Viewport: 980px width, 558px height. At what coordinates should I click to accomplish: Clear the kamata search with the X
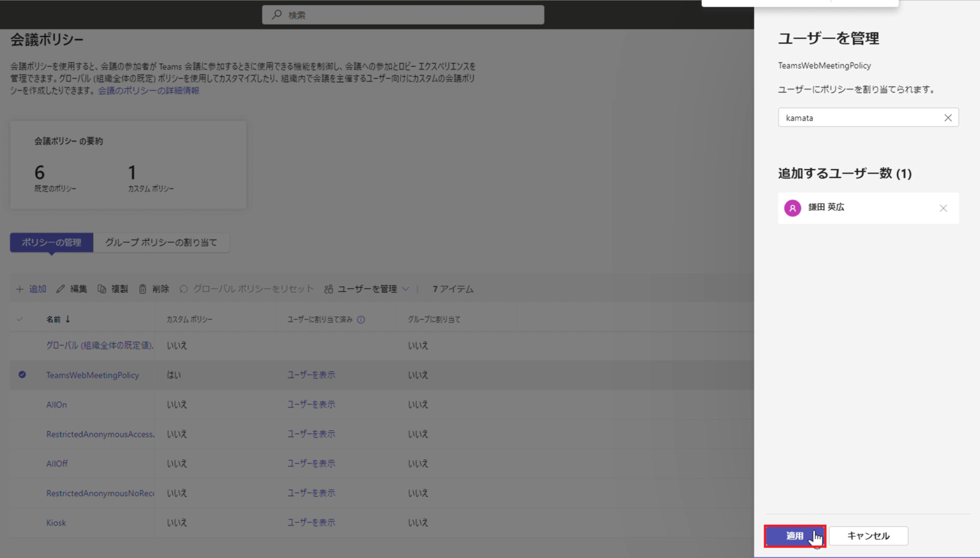pyautogui.click(x=948, y=117)
